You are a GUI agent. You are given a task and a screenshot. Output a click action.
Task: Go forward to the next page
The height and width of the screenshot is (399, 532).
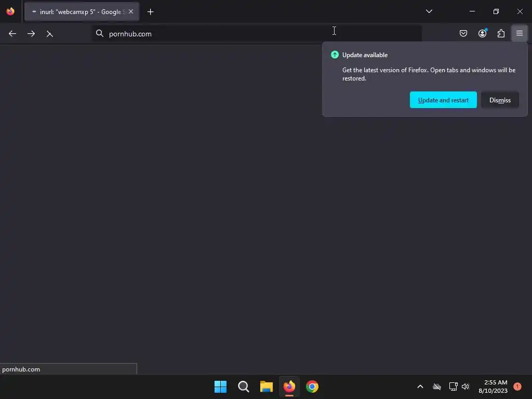(x=31, y=34)
